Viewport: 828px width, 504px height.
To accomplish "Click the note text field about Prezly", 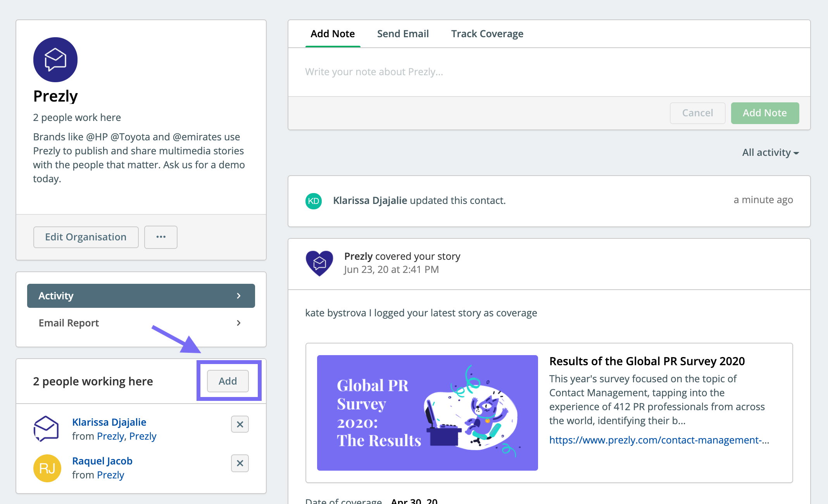I will click(549, 72).
